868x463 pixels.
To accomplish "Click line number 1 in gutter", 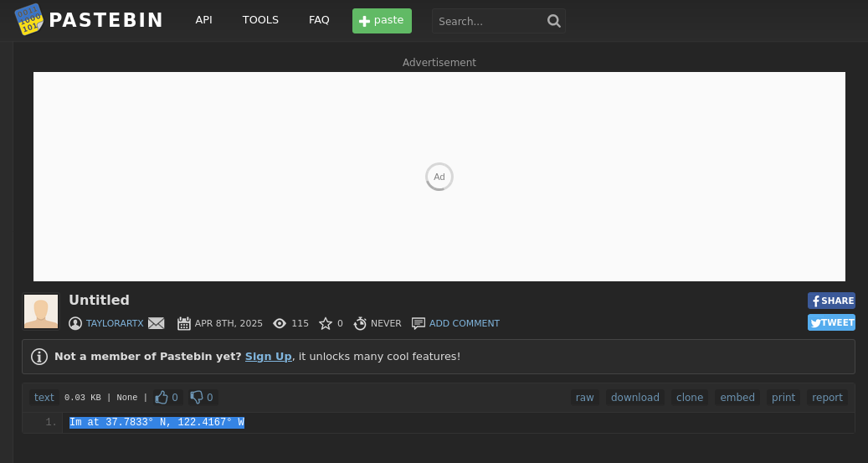I will pyautogui.click(x=51, y=423).
